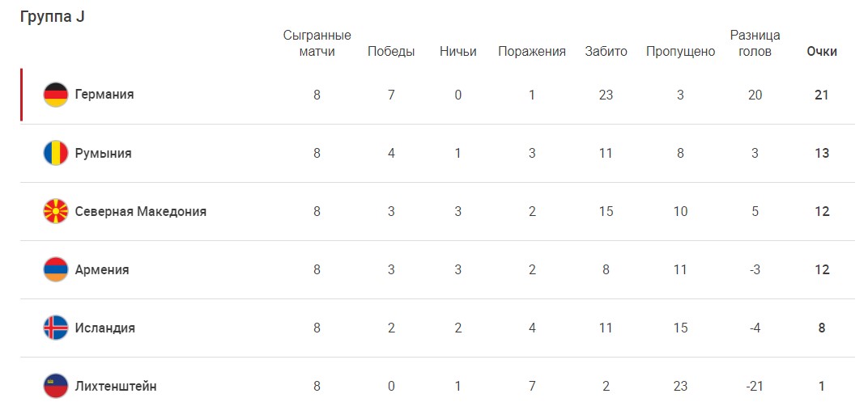Open the Исландия team link
Image resolution: width=868 pixels, height=419 pixels.
click(105, 328)
